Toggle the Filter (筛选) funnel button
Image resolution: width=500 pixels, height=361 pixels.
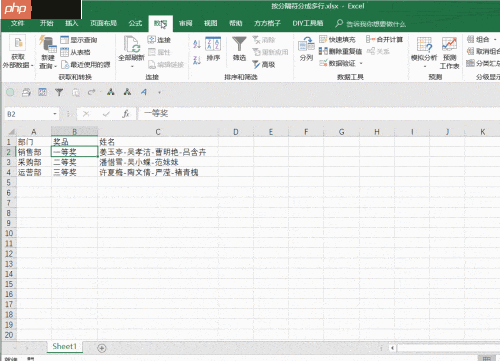239,49
